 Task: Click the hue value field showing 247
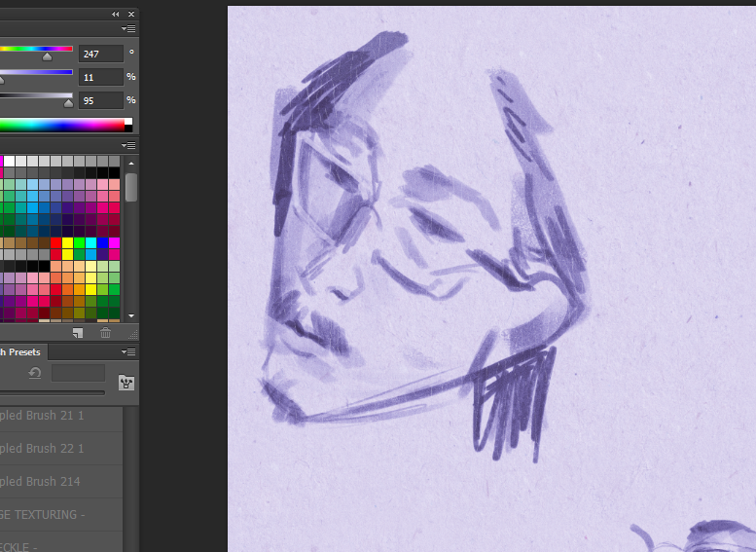tap(101, 54)
